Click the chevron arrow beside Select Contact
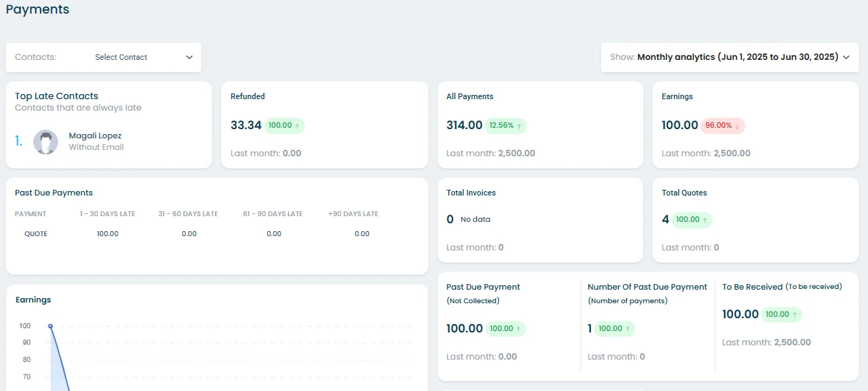 [x=189, y=57]
